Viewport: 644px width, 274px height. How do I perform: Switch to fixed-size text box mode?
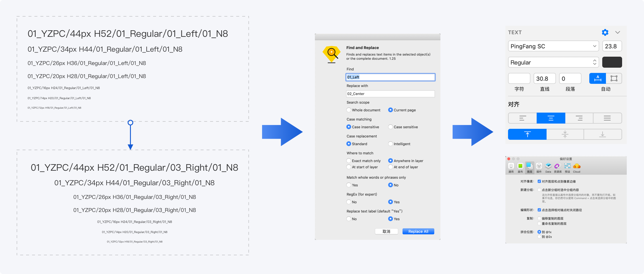(x=614, y=78)
